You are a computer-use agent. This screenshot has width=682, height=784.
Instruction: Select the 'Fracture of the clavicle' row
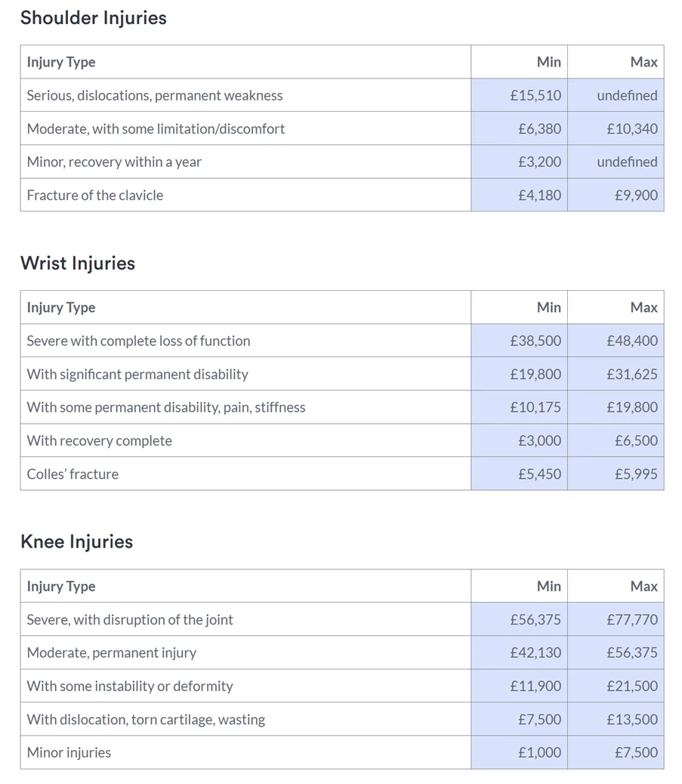[95, 196]
